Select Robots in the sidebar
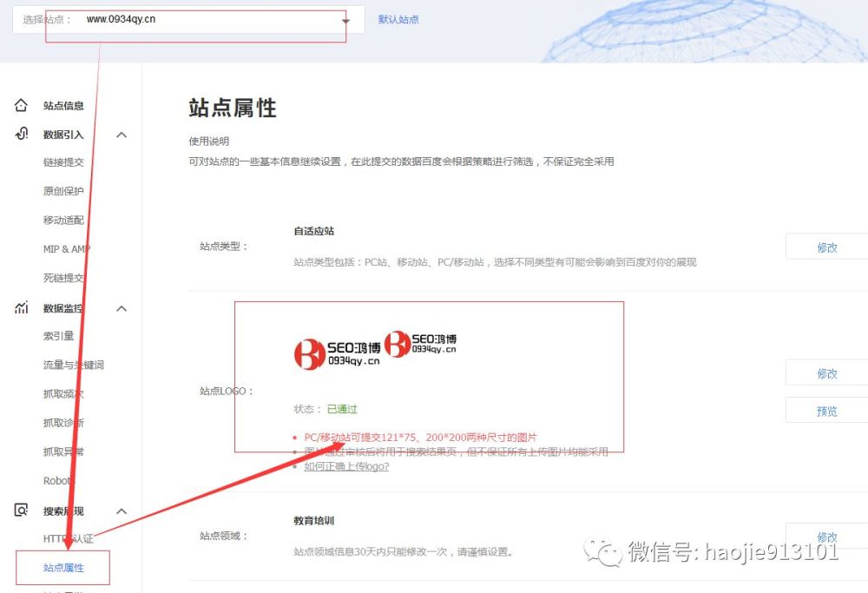 coord(59,480)
